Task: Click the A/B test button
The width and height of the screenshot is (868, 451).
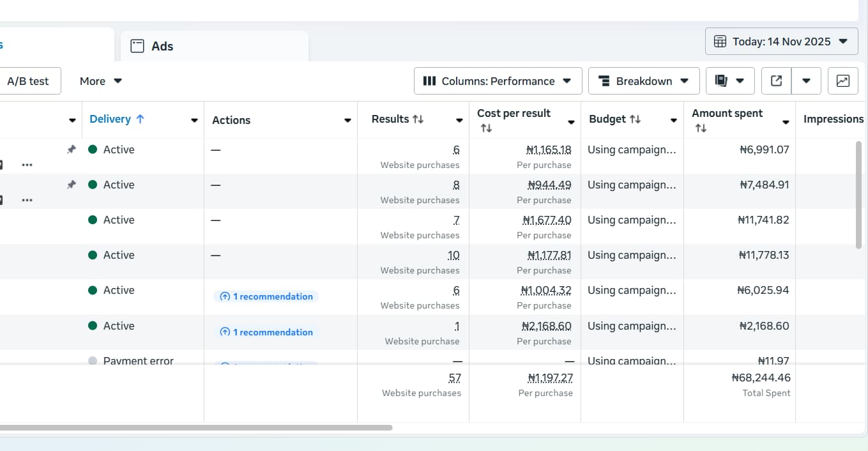Action: coord(28,81)
